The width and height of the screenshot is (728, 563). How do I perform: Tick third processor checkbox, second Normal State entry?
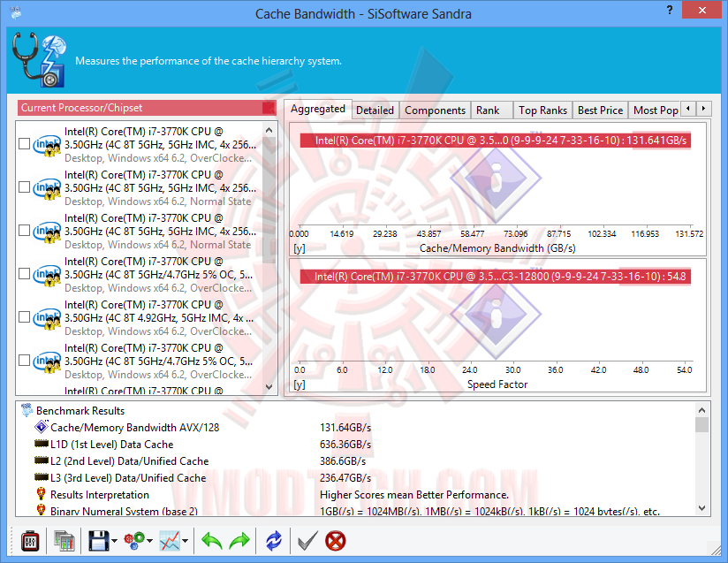click(x=24, y=231)
